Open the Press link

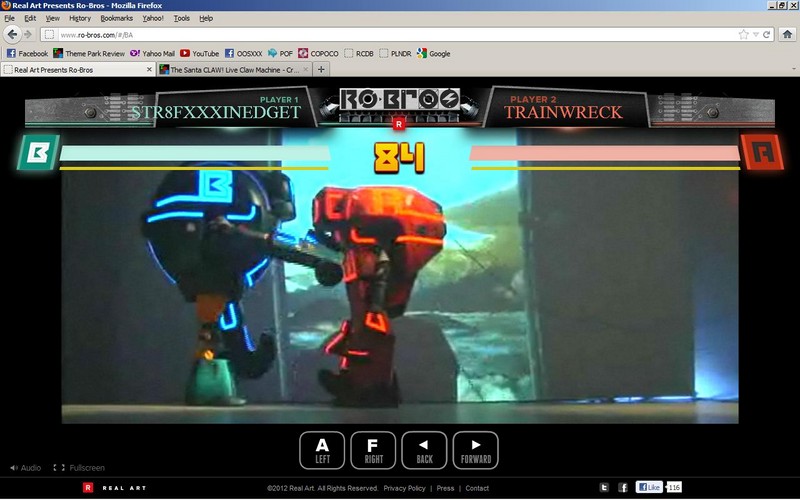(x=445, y=488)
